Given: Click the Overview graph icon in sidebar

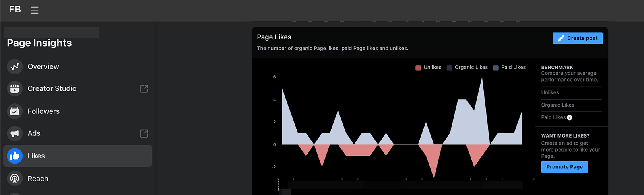Looking at the screenshot, I should [14, 66].
